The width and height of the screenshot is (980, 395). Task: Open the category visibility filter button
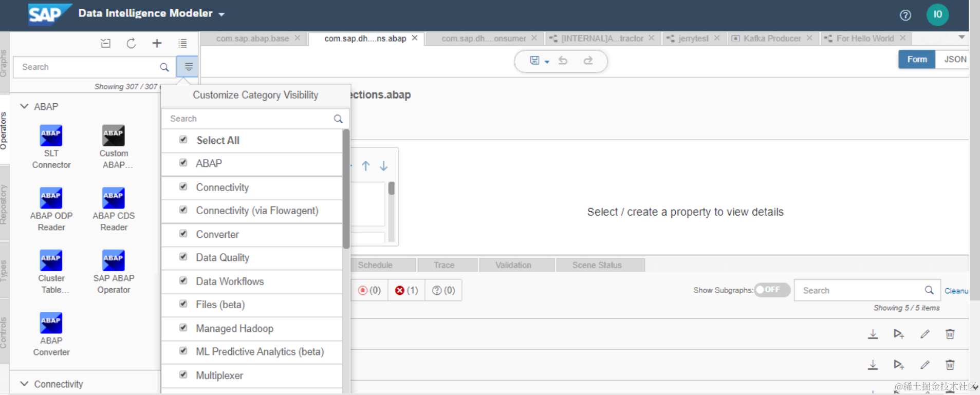point(188,67)
